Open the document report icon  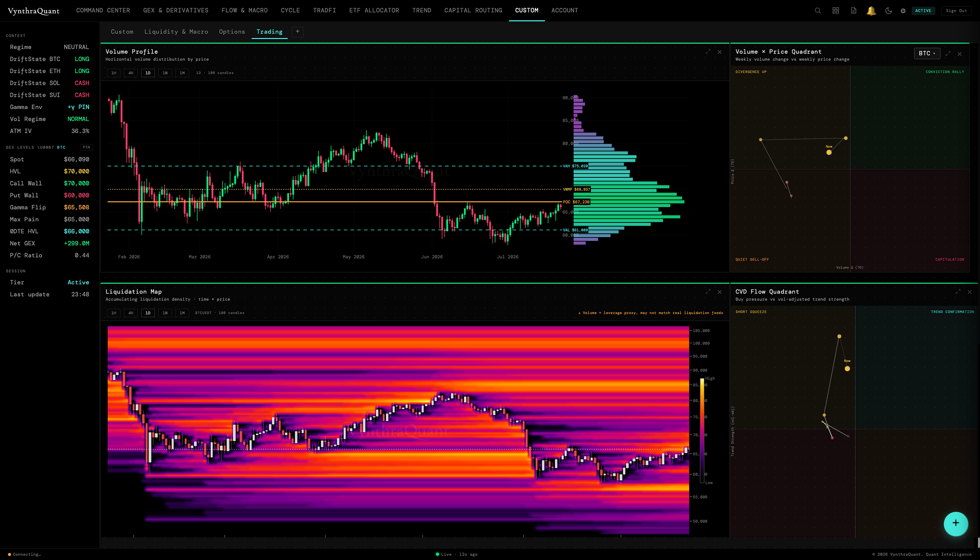854,10
